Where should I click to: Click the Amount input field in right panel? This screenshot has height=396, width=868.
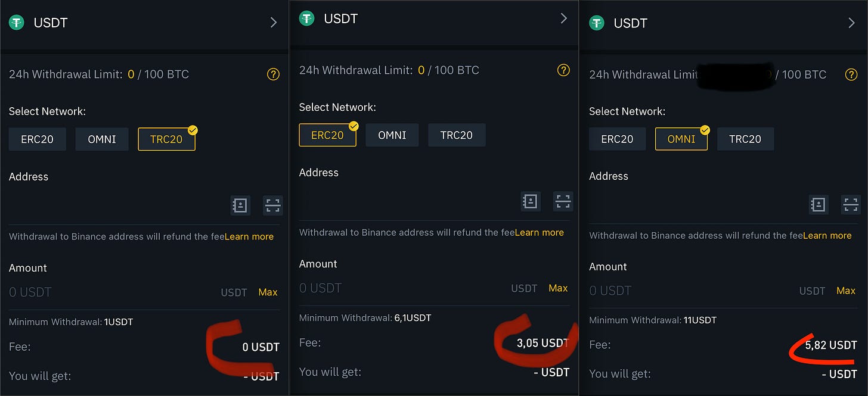click(x=686, y=291)
